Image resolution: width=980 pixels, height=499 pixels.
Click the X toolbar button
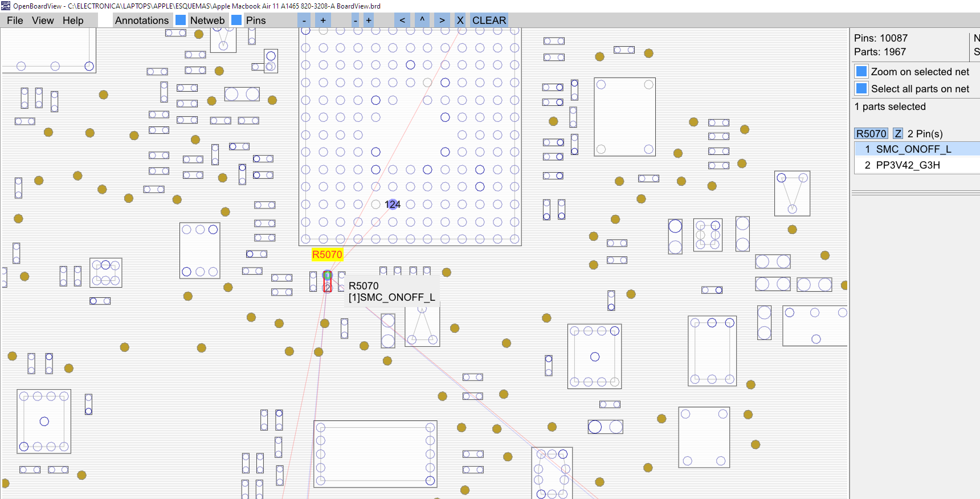460,21
